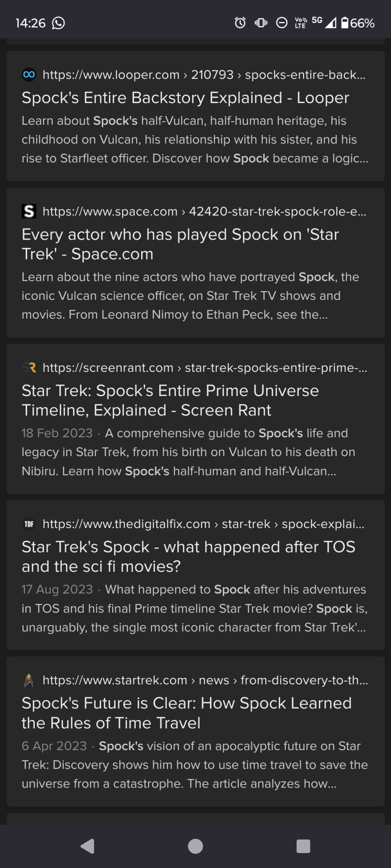391x868 pixels.
Task: Tap the recent apps square button
Action: pyautogui.click(x=303, y=846)
